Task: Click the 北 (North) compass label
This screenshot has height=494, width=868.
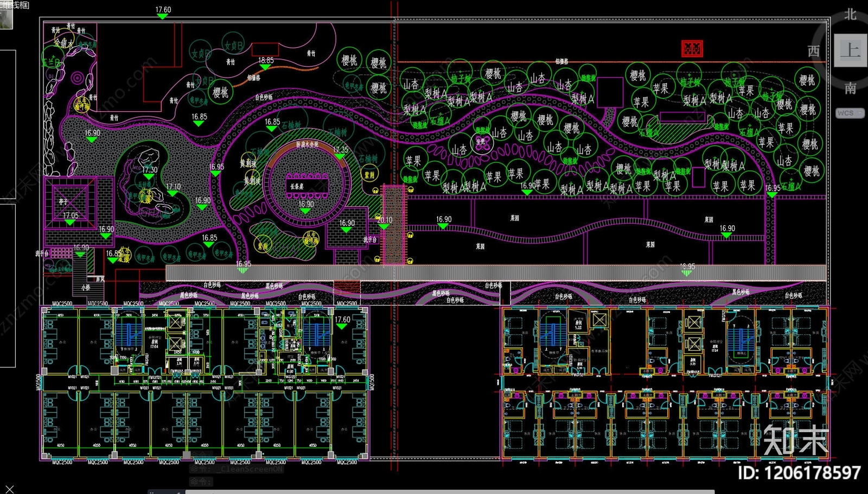Action: point(850,15)
